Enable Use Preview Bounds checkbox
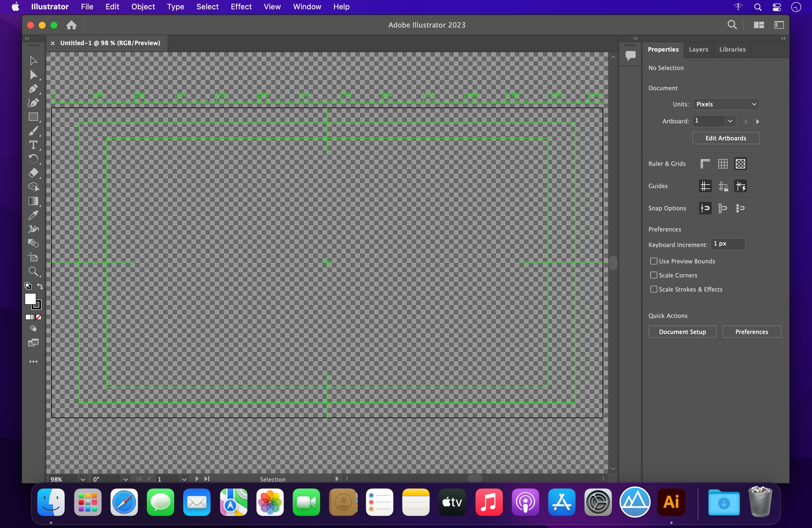 (653, 261)
